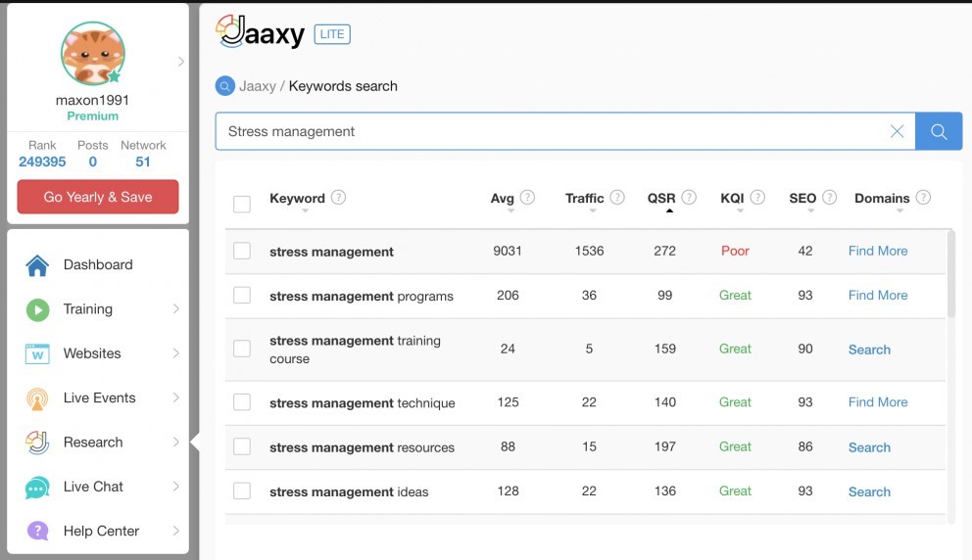Click the Jaaxy logo

[x=261, y=31]
